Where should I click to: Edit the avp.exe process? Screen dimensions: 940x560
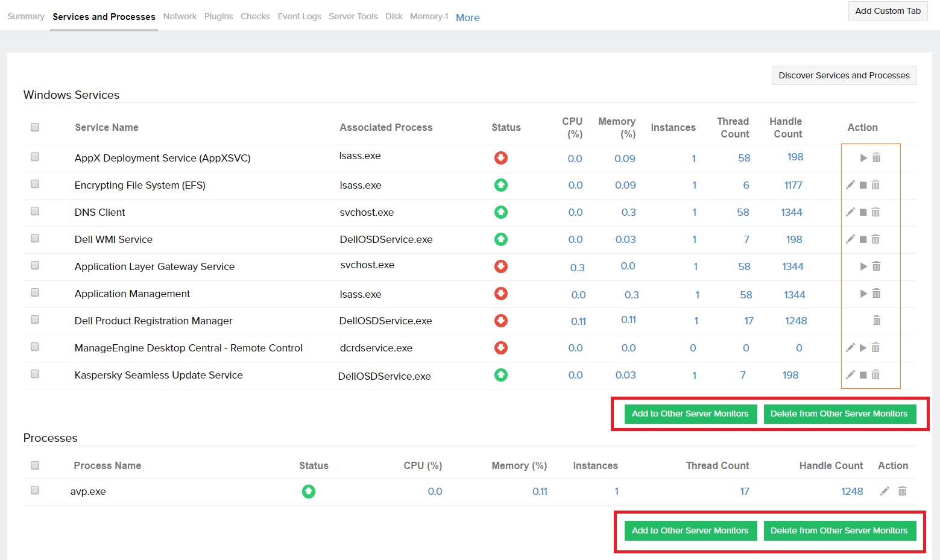(x=885, y=491)
